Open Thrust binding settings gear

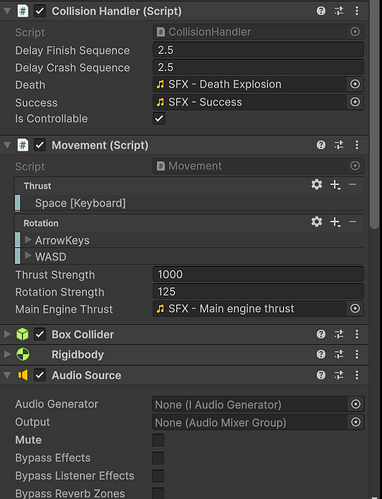click(317, 185)
